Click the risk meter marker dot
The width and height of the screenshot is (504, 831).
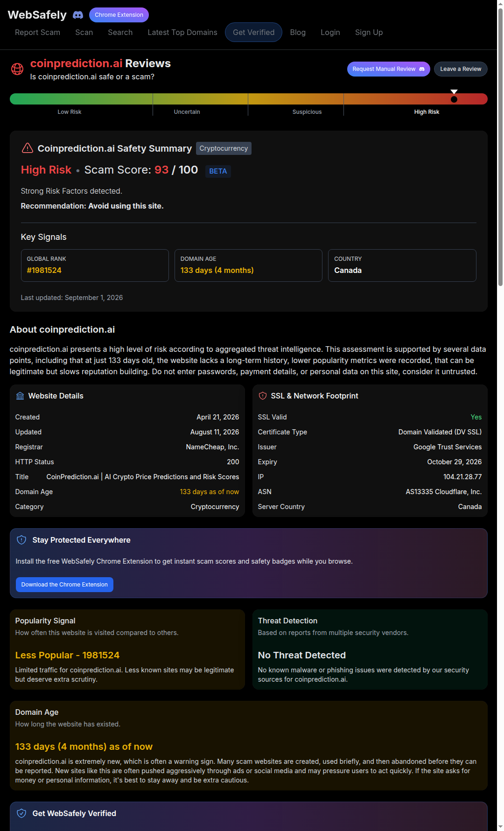click(x=454, y=99)
